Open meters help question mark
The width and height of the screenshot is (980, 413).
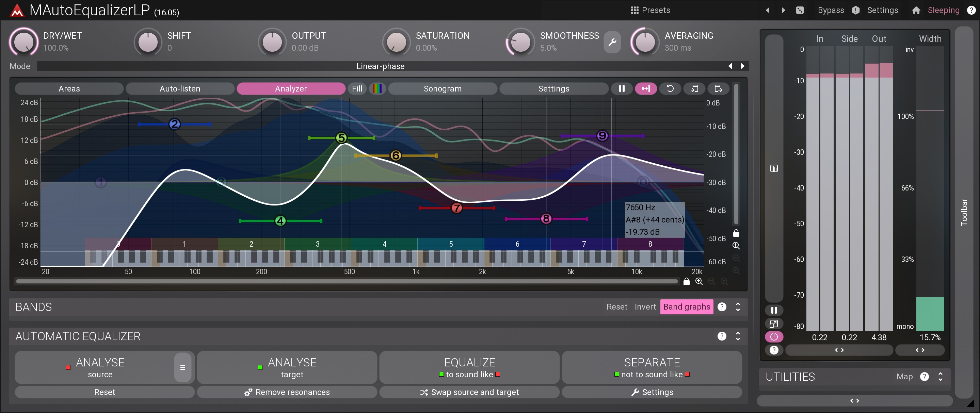[774, 350]
